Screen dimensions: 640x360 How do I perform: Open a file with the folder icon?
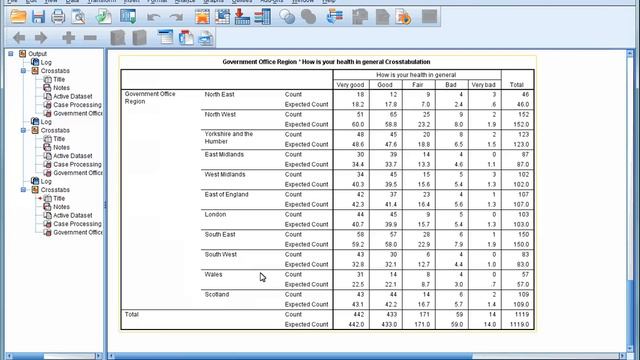(18, 17)
